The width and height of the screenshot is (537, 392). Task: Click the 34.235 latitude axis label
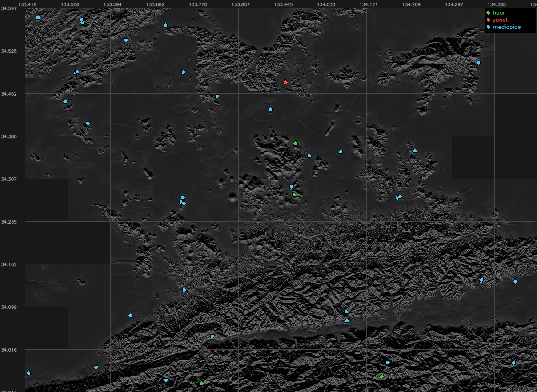click(x=9, y=222)
